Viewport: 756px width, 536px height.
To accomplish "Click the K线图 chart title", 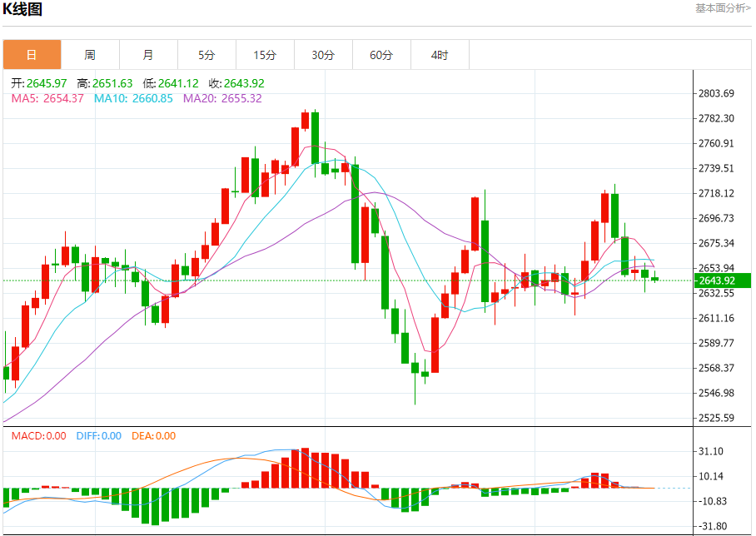I will [x=22, y=9].
